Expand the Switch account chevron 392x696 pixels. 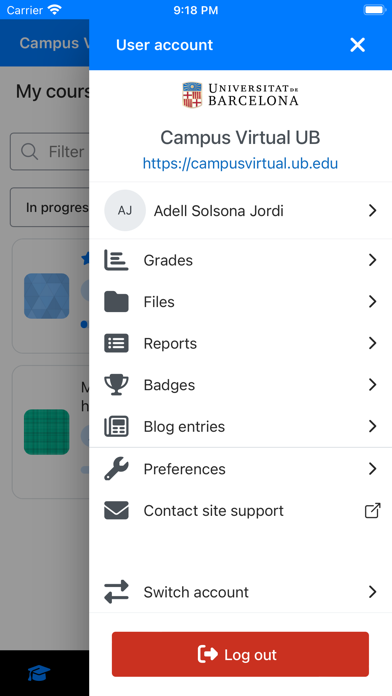[372, 592]
